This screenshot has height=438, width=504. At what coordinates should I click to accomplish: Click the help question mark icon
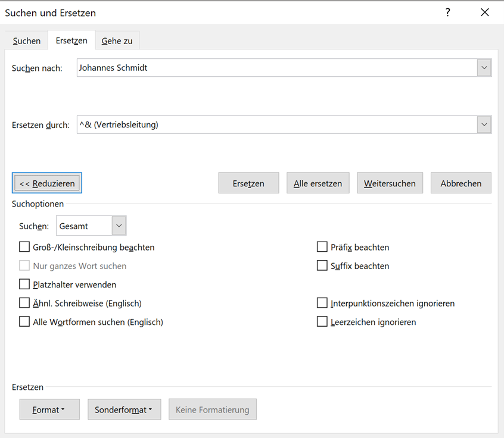(x=447, y=12)
